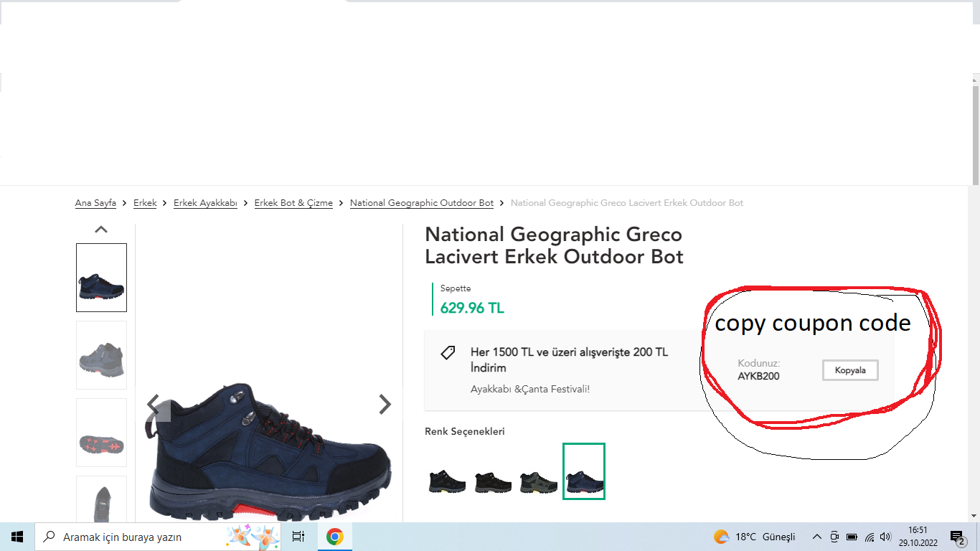The image size is (980, 551).
Task: Check the battery status icon
Action: (852, 537)
